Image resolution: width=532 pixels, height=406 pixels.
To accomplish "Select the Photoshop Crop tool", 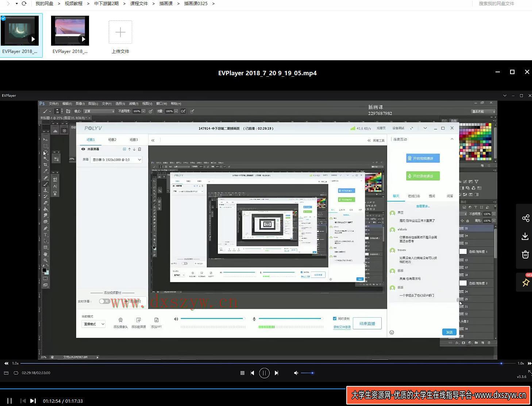I will click(x=46, y=165).
